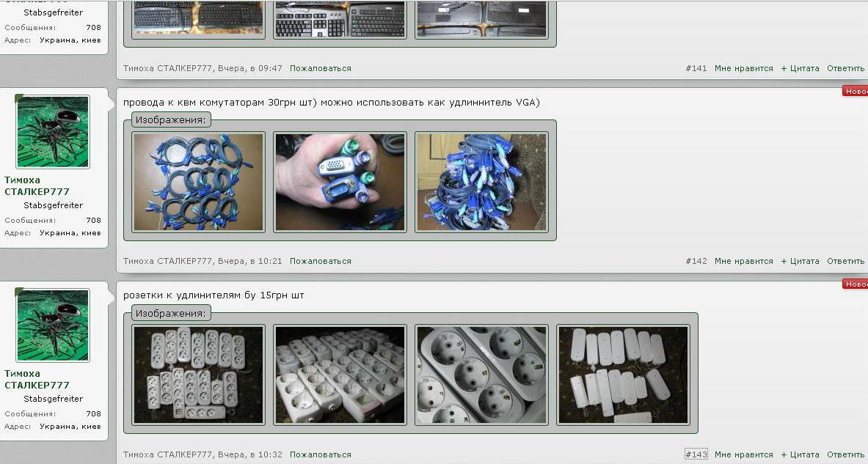Click Пожаловаться under post #142
Image resolution: width=868 pixels, height=464 pixels.
click(321, 261)
